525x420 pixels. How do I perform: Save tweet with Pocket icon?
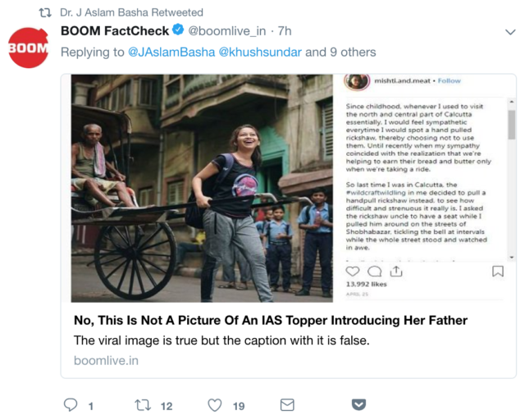pos(358,405)
